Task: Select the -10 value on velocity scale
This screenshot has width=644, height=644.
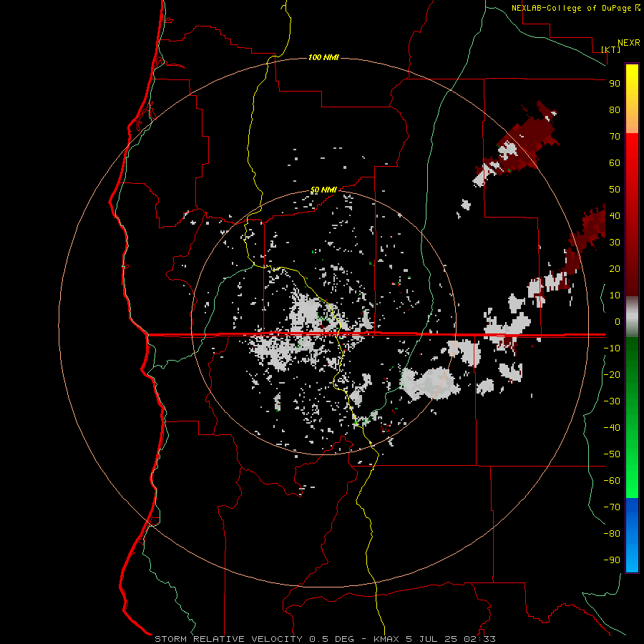Action: 612,348
